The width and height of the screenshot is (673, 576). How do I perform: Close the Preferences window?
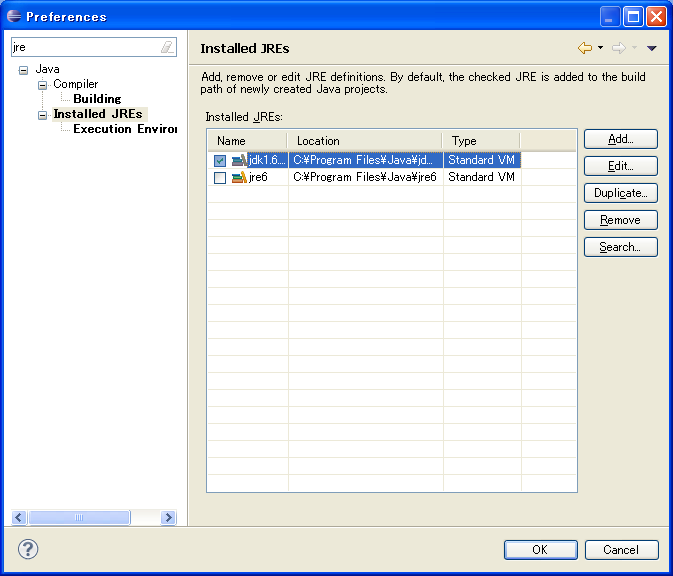pos(656,17)
